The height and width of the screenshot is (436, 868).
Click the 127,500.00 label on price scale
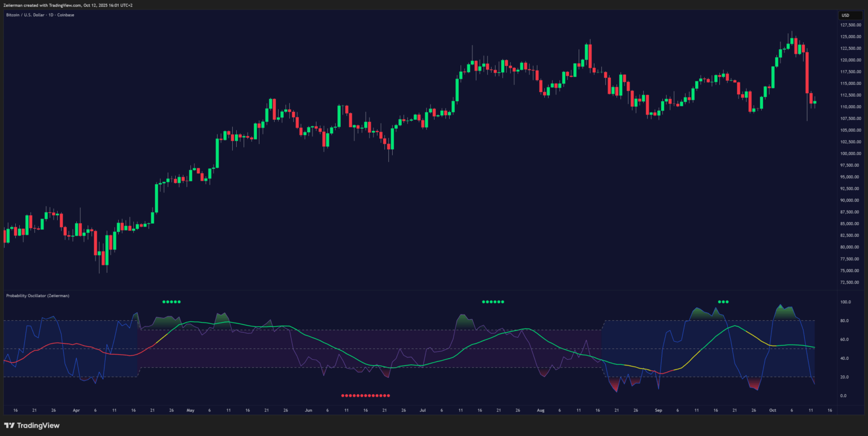[850, 25]
